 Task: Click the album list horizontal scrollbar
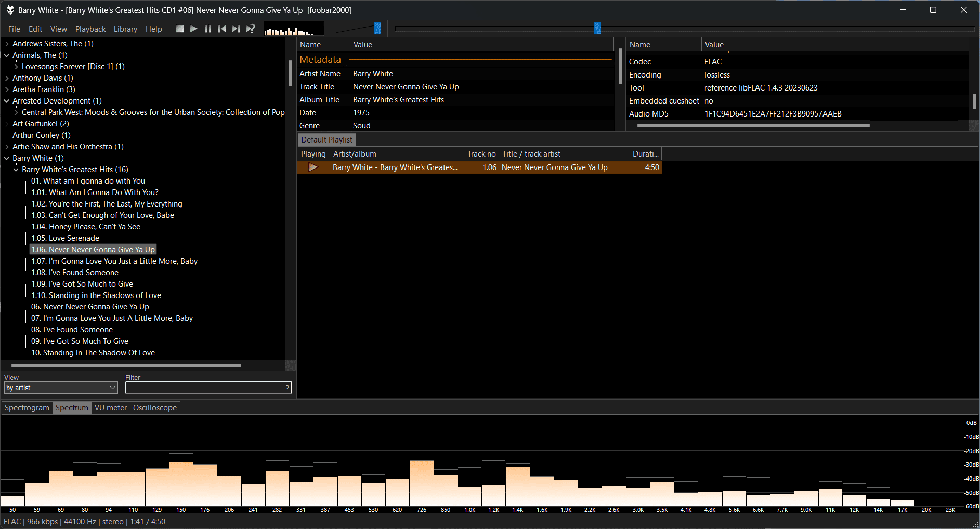pos(126,366)
